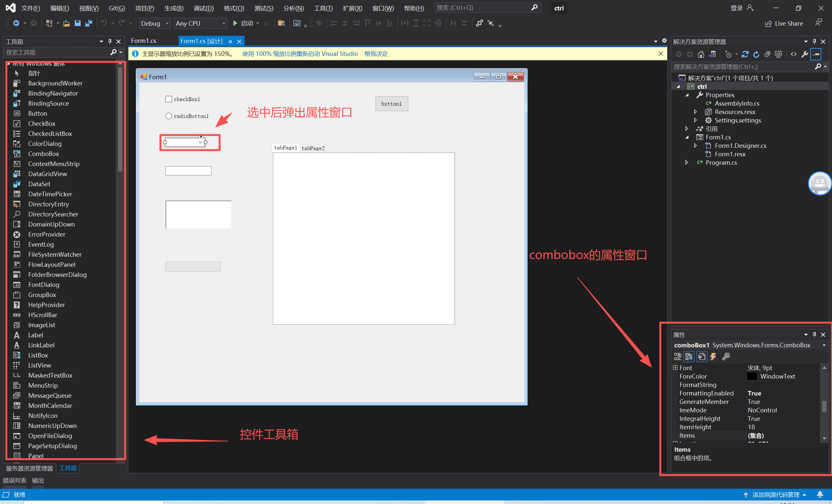Open the 文件(F) menu
The height and width of the screenshot is (504, 832).
pyautogui.click(x=31, y=8)
